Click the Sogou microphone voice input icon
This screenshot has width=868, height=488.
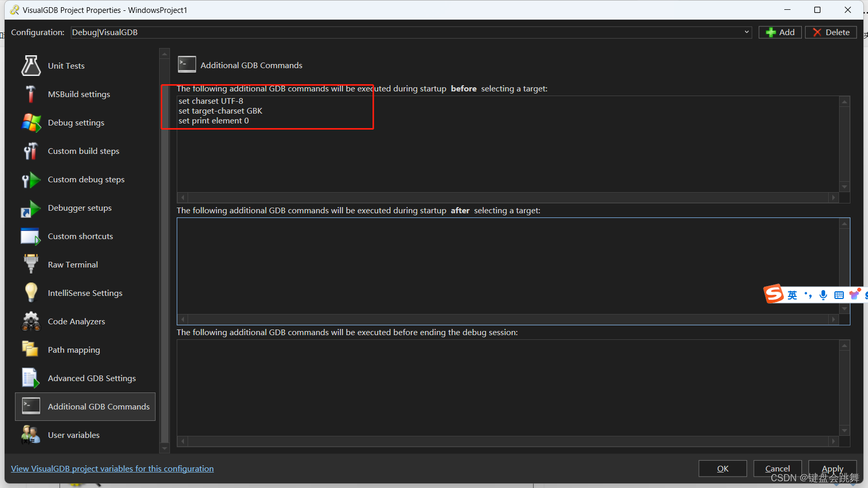click(824, 295)
